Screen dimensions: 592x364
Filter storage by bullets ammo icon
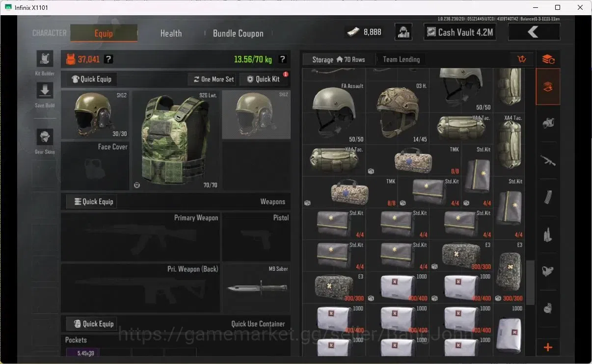click(x=548, y=234)
